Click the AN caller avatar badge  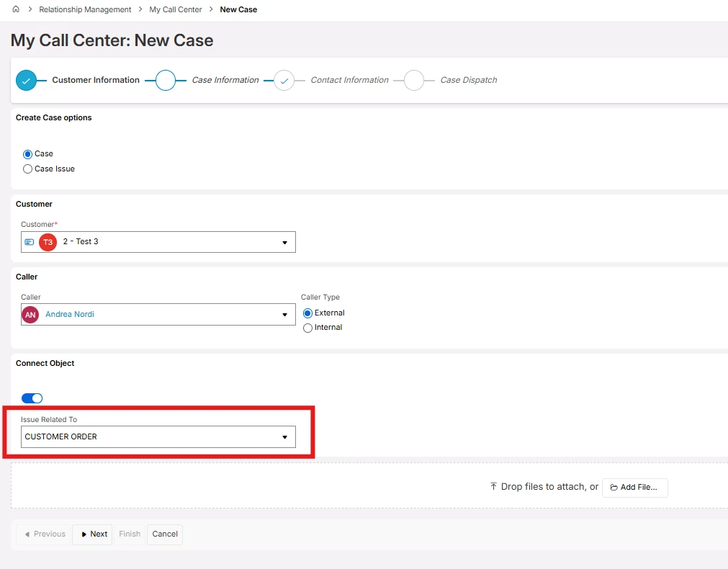tap(30, 315)
